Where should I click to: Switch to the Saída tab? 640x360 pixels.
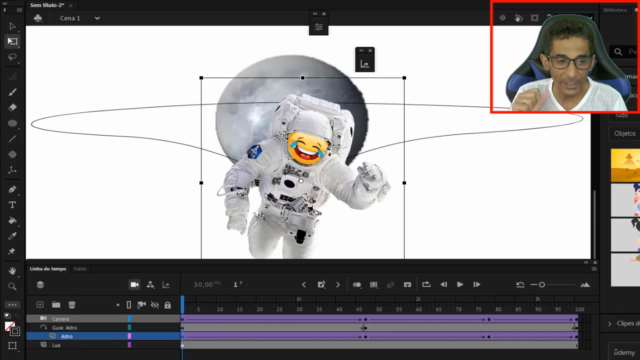coord(80,269)
